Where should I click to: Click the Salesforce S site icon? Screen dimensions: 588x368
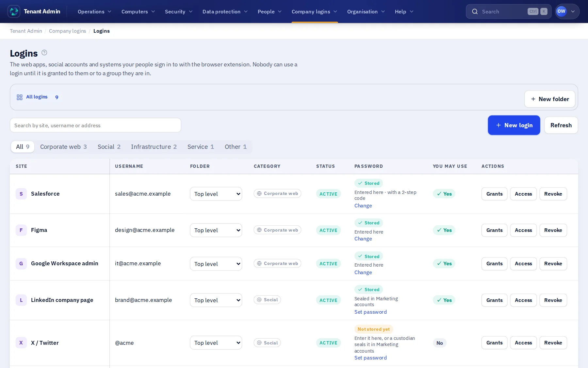(x=21, y=194)
